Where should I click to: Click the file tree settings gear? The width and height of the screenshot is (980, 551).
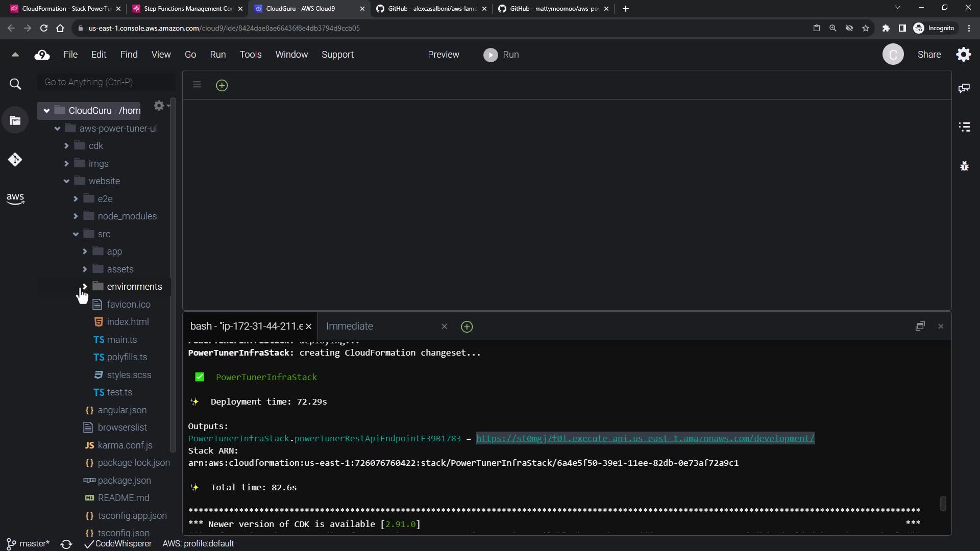159,106
